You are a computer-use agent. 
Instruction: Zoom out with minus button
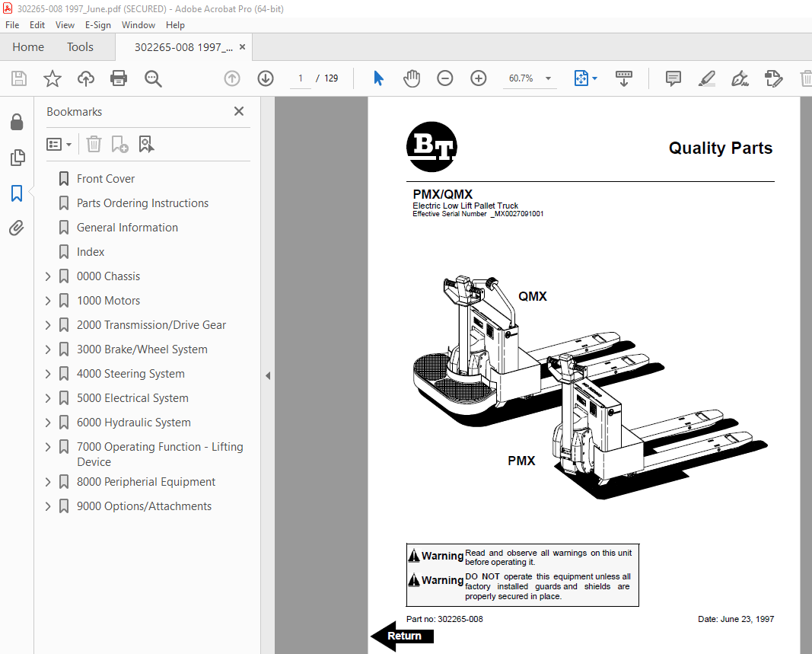point(445,78)
